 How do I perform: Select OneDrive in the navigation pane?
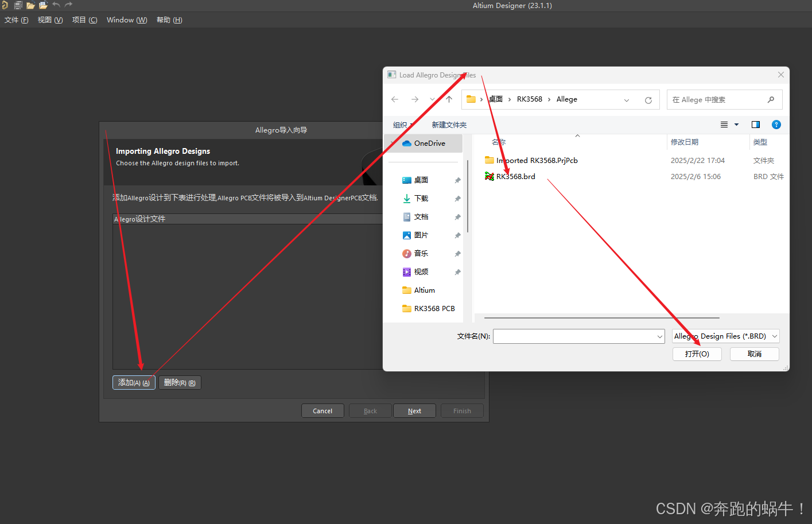tap(424, 143)
